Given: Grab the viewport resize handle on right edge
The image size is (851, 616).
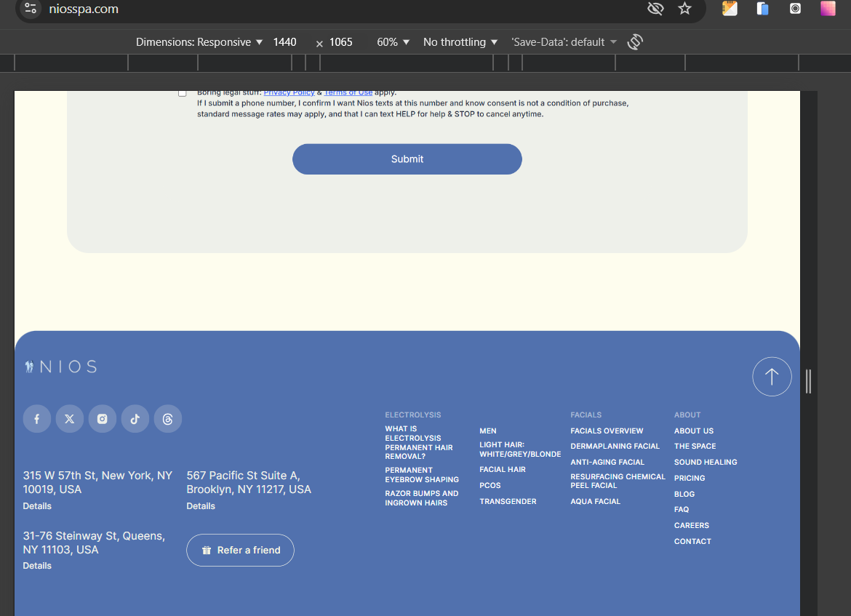Looking at the screenshot, I should [x=808, y=382].
